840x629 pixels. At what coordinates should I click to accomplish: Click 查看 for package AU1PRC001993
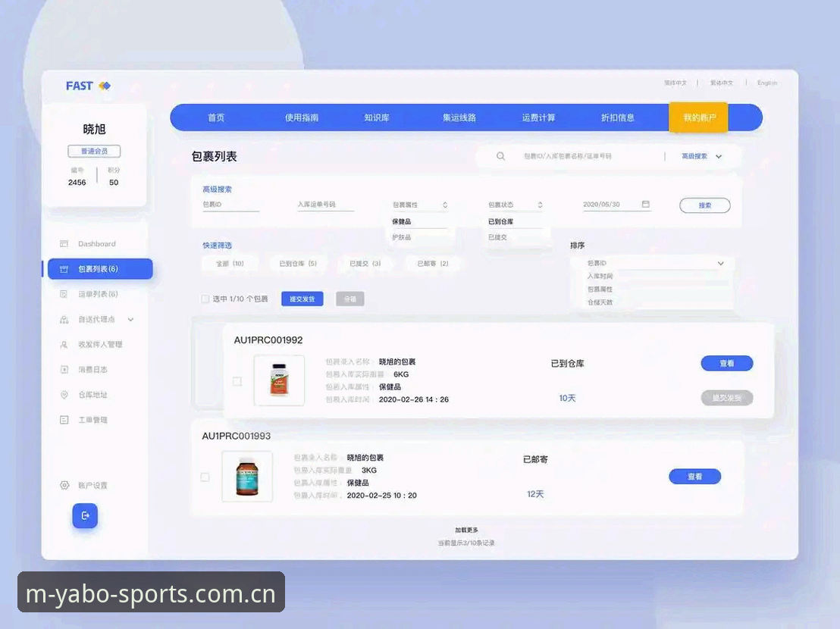(x=695, y=477)
